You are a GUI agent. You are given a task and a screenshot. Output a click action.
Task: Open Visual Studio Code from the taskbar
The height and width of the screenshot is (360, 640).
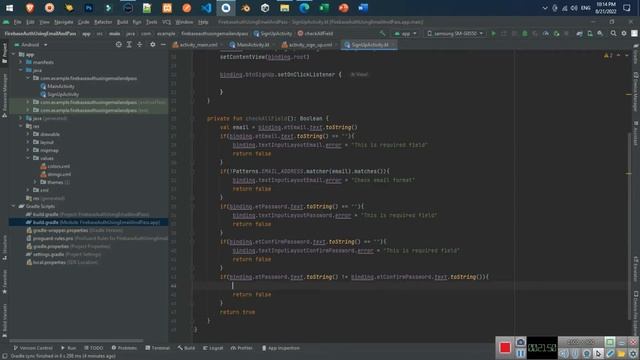point(206,8)
